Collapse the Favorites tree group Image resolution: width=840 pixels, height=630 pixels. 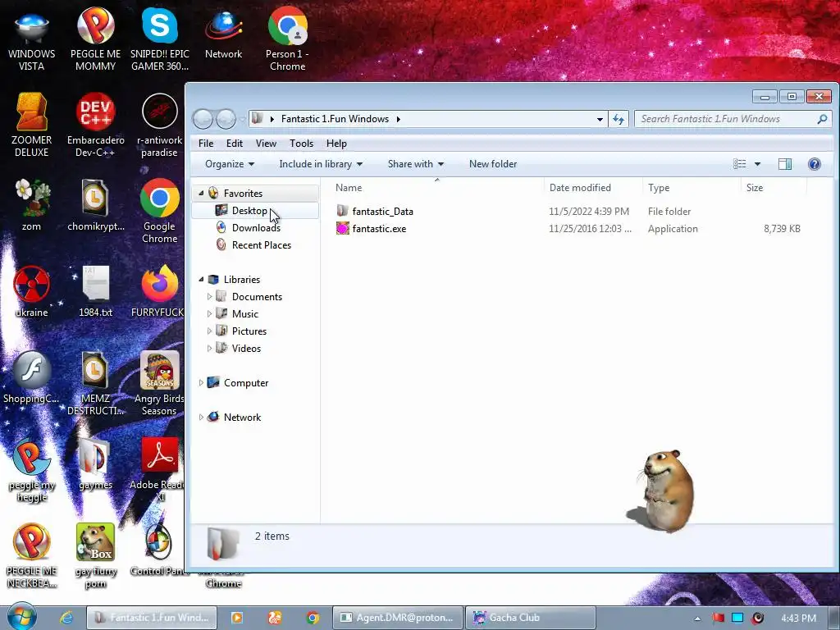201,194
